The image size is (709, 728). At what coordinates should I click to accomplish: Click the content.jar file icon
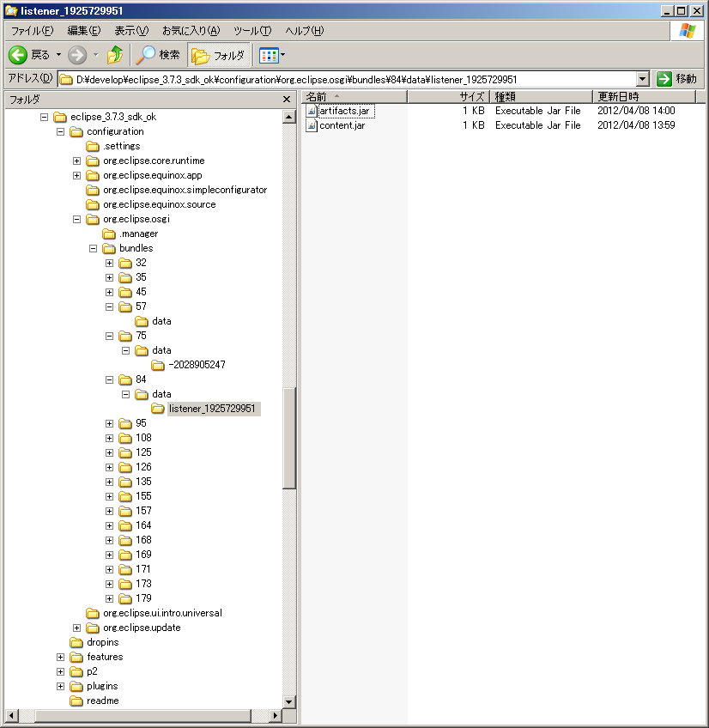[312, 125]
